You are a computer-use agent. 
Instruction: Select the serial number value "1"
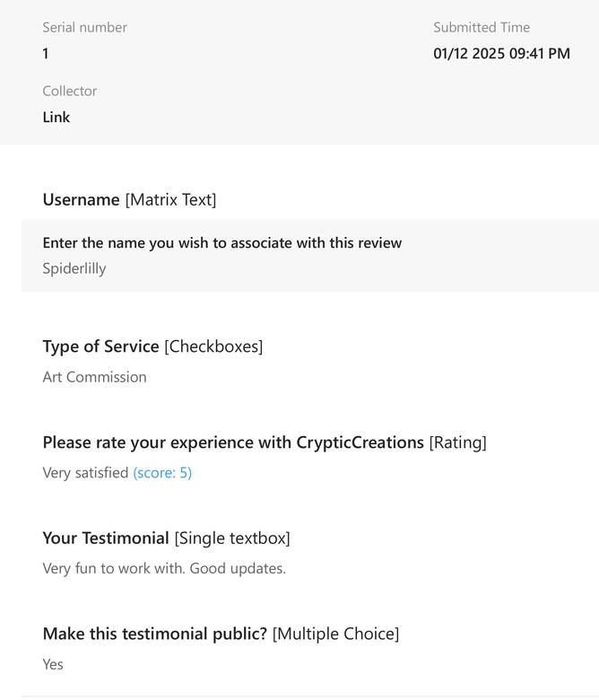(x=46, y=54)
